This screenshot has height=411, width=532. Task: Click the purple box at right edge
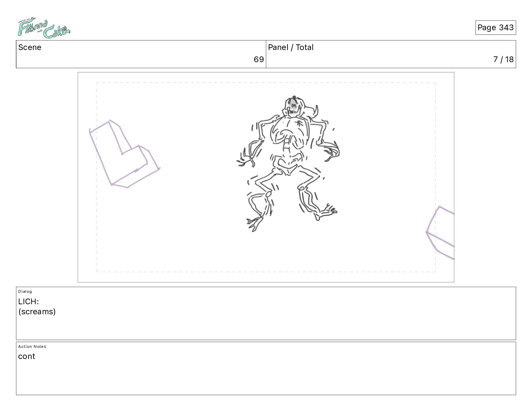click(x=440, y=233)
